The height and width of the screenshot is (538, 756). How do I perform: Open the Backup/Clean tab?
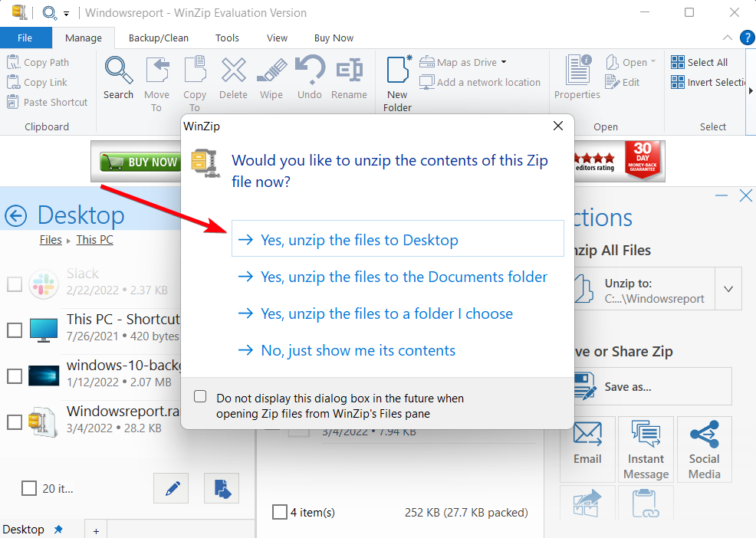pos(158,38)
